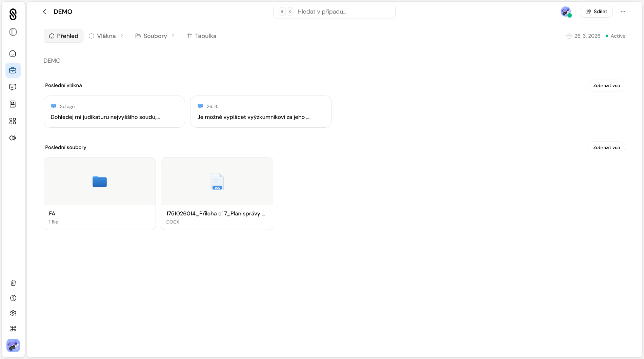
Task: Click Zobrazit vše next to Poslední vlákna
Action: (606, 85)
